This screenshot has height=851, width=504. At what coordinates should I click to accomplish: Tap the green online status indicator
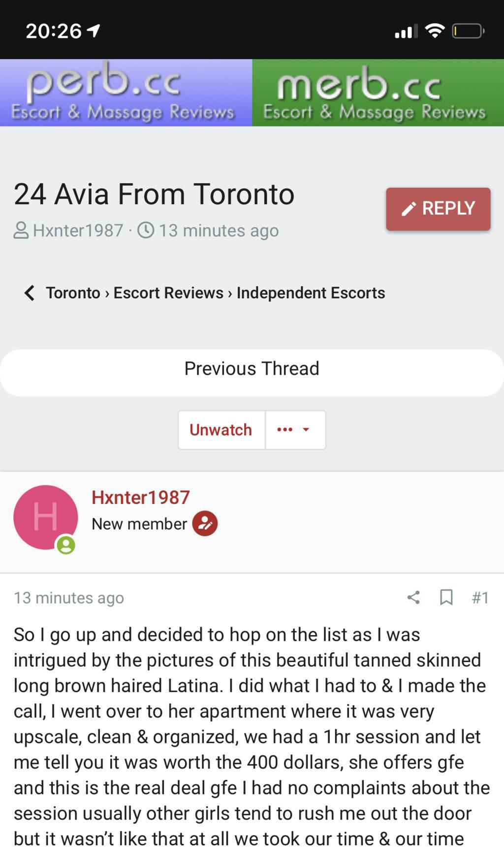tap(66, 545)
